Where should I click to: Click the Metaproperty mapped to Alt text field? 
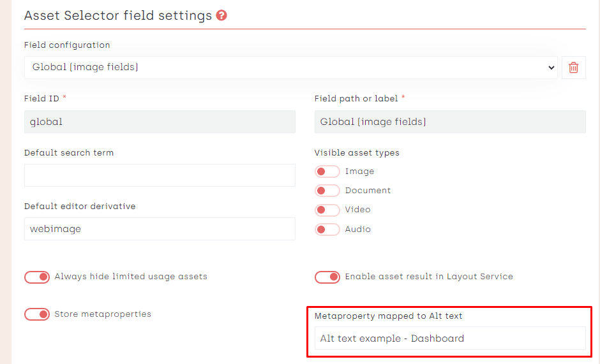[449, 339]
